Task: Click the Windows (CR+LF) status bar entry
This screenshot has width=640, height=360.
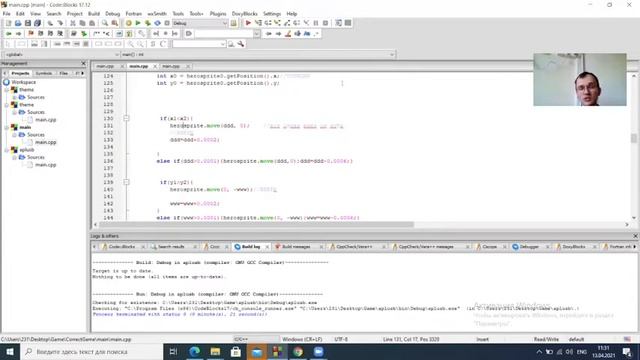Action: tap(302, 339)
